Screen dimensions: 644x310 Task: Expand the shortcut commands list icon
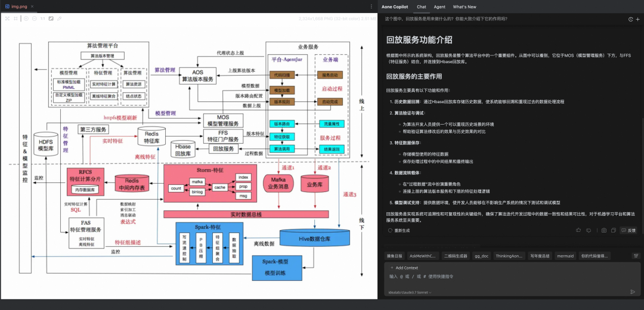[636, 256]
